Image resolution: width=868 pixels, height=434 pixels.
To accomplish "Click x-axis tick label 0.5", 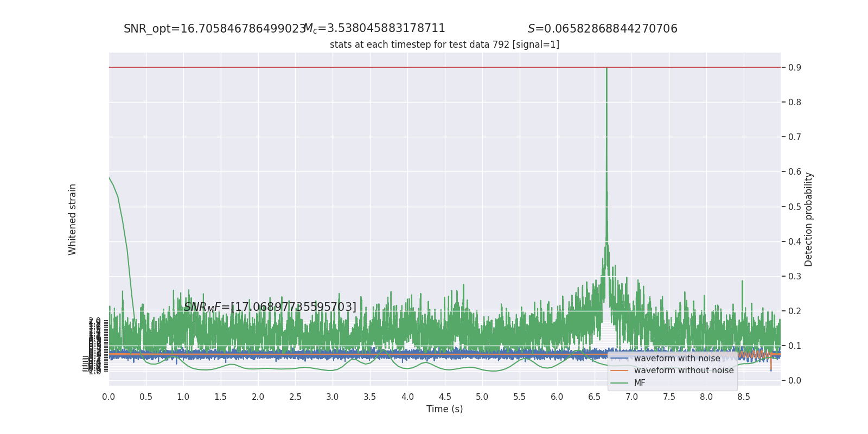I will point(146,397).
